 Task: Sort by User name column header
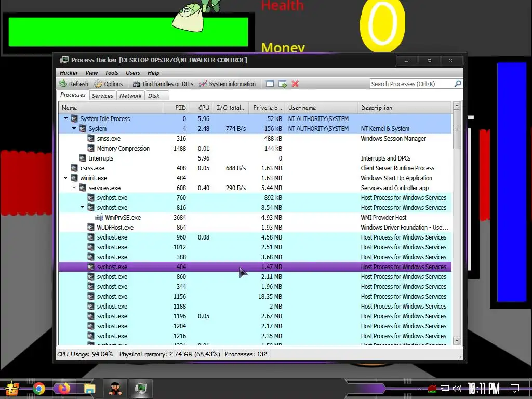[321, 108]
